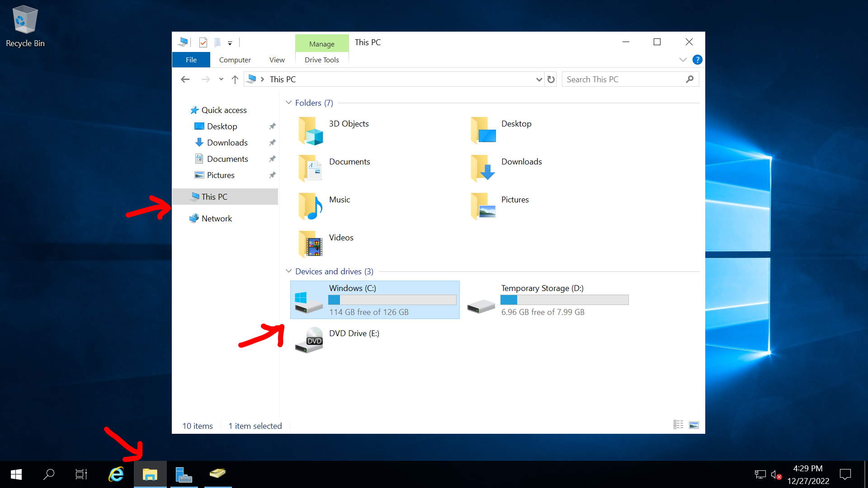This screenshot has width=868, height=488.
Task: Refresh the This PC view
Action: tap(551, 80)
